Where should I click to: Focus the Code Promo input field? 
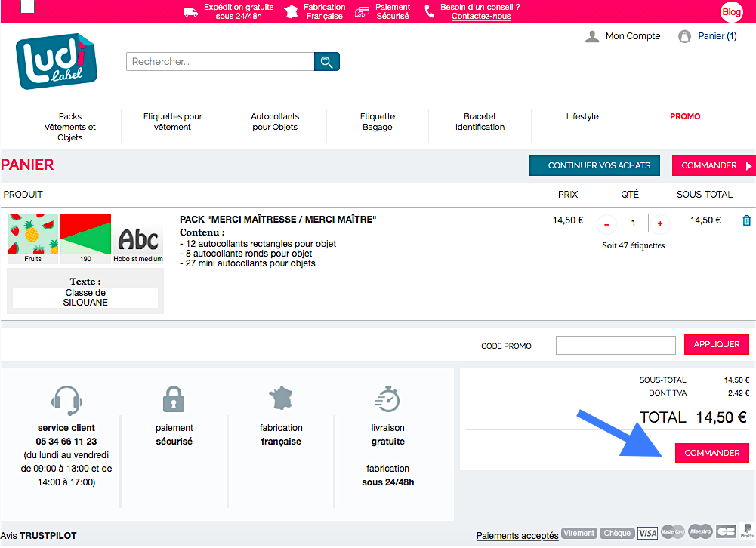[x=615, y=345]
